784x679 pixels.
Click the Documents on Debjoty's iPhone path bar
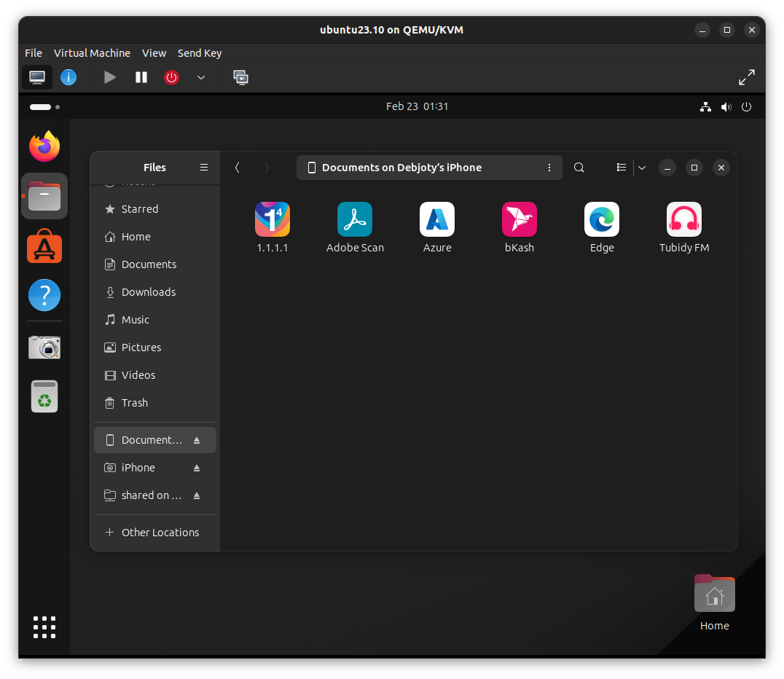coord(429,168)
